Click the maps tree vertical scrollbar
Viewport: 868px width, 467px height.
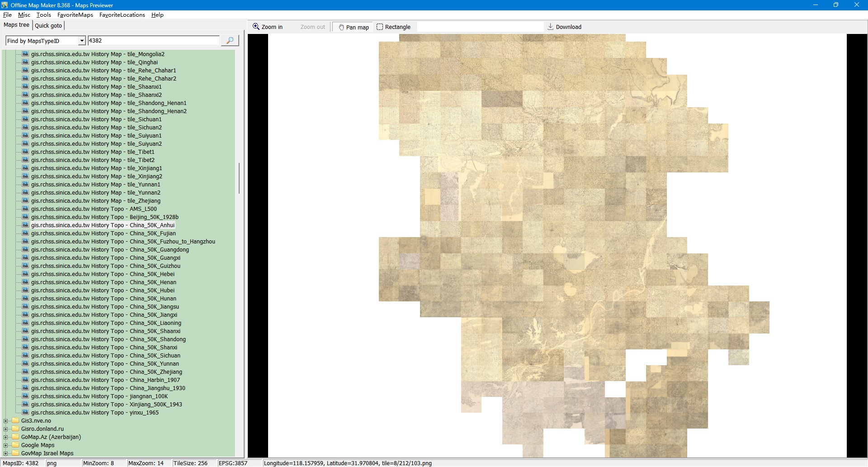[239, 178]
